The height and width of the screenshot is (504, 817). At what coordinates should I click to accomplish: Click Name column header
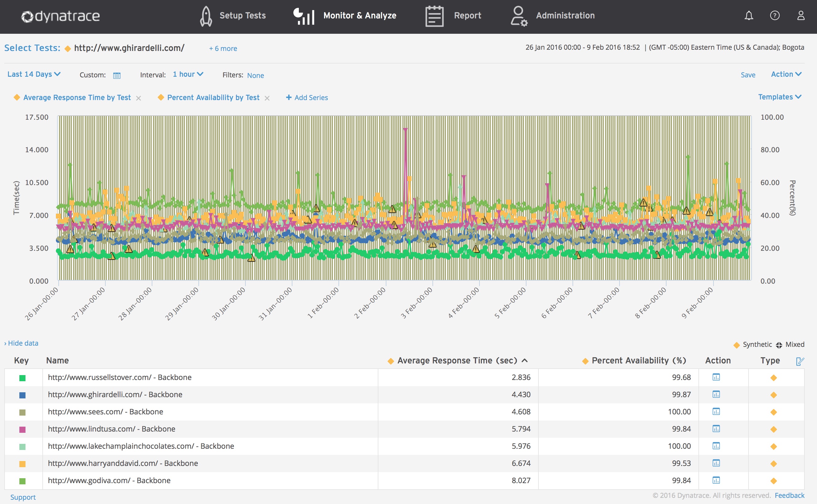pyautogui.click(x=57, y=361)
